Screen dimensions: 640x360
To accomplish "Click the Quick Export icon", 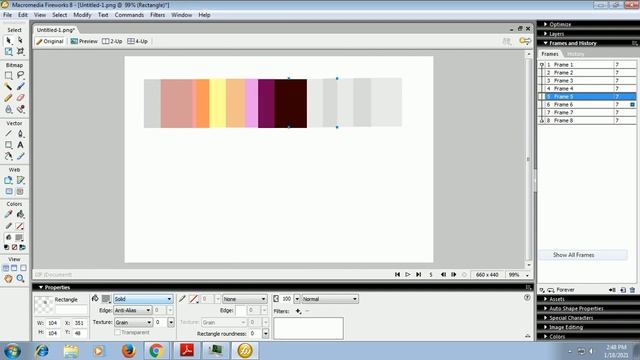I will (525, 41).
